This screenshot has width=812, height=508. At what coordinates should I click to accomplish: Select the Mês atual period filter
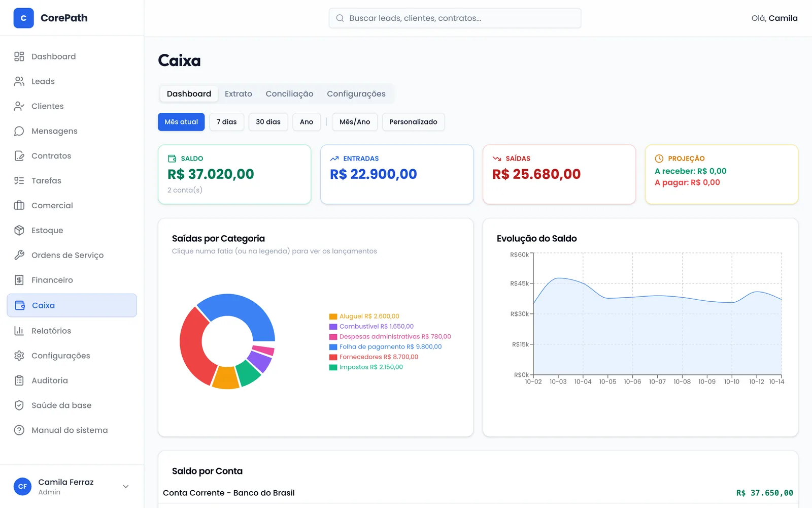[181, 122]
